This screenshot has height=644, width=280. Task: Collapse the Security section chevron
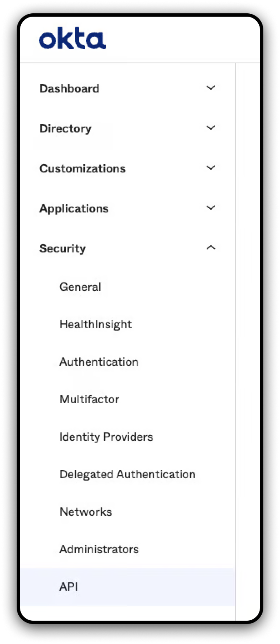coord(211,248)
